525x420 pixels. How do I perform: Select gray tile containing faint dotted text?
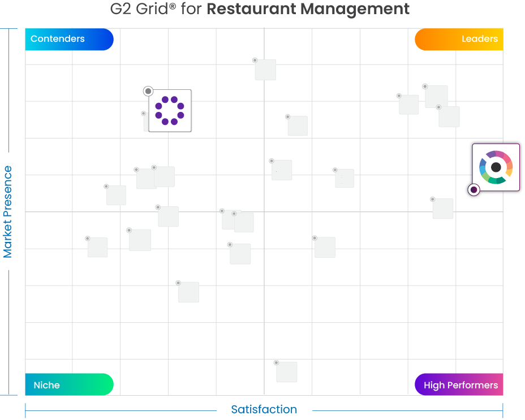[x=345, y=179]
